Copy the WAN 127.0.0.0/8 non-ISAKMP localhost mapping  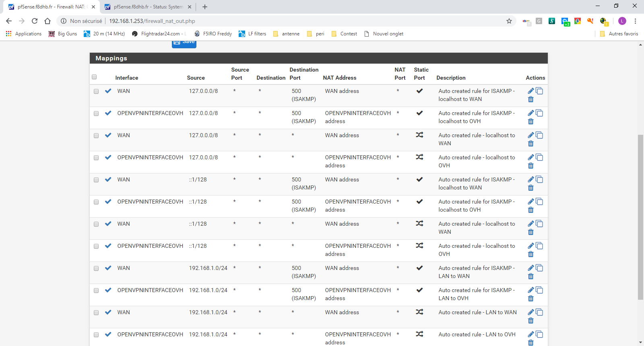pos(539,135)
